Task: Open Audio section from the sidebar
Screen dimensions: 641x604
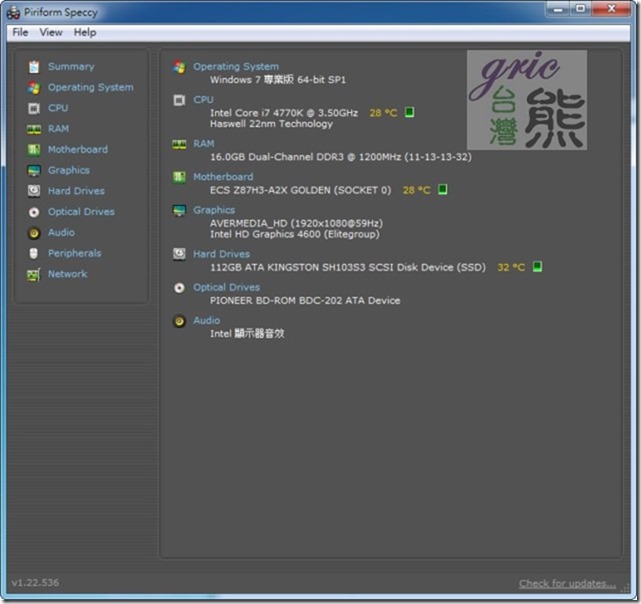Action: tap(61, 232)
